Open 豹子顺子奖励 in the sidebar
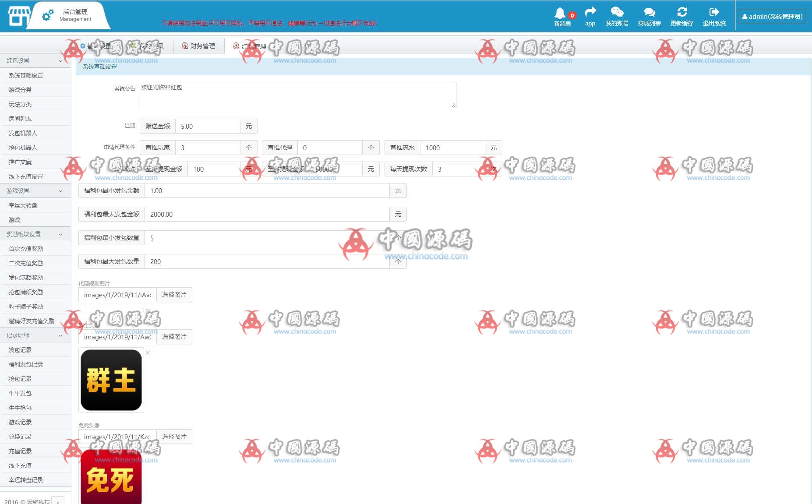Viewport: 812px width, 504px height. pyautogui.click(x=35, y=307)
